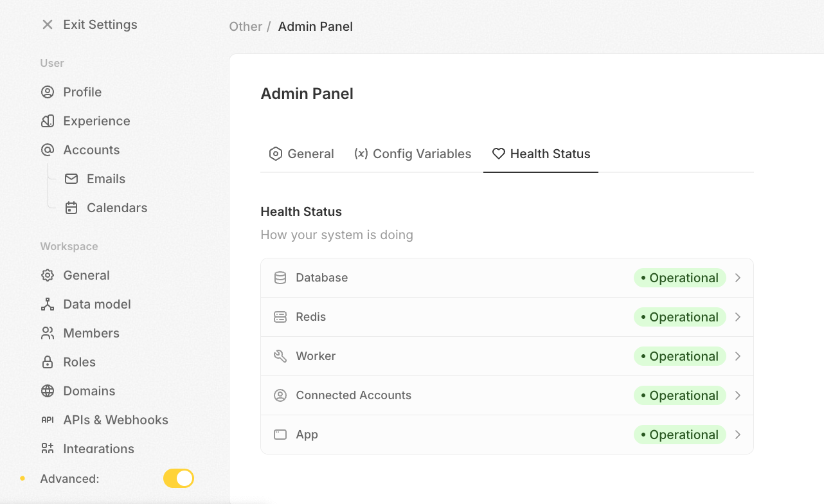Click the Emails envelope icon

(x=71, y=179)
